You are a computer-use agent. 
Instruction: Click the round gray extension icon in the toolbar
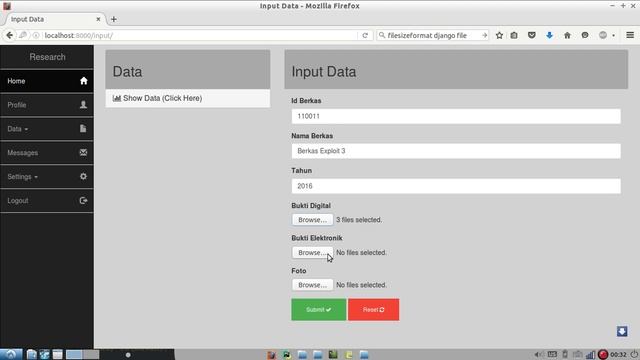[x=603, y=36]
